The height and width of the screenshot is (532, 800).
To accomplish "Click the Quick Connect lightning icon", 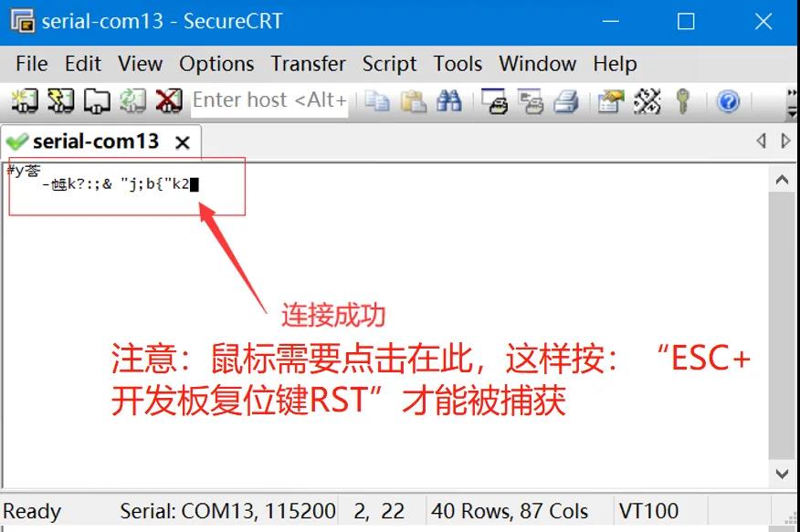I will 60,100.
